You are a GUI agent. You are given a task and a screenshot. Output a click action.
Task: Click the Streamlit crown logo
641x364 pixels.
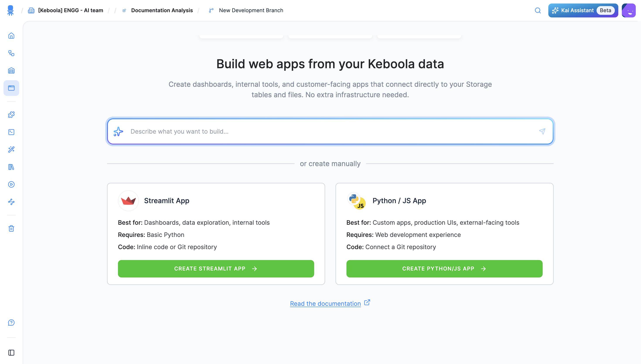pos(128,201)
